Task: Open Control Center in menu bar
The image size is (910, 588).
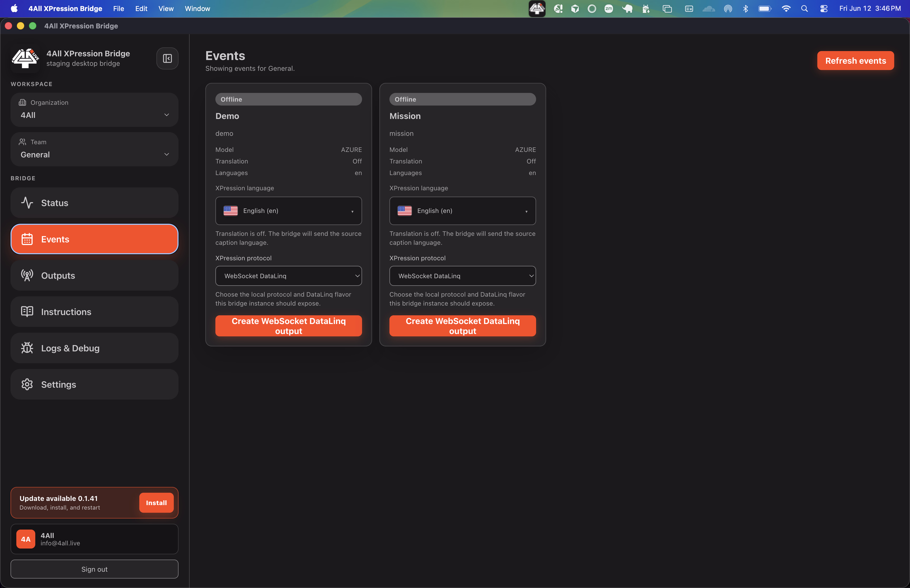Action: coord(824,8)
